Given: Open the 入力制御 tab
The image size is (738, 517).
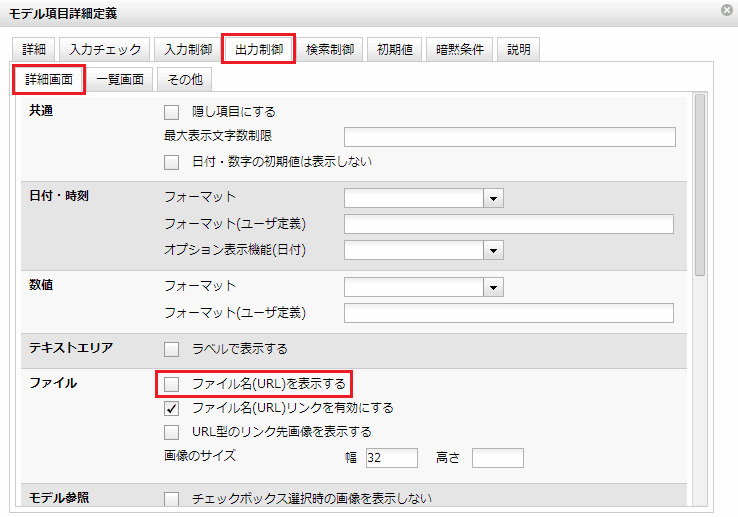Looking at the screenshot, I should (188, 49).
